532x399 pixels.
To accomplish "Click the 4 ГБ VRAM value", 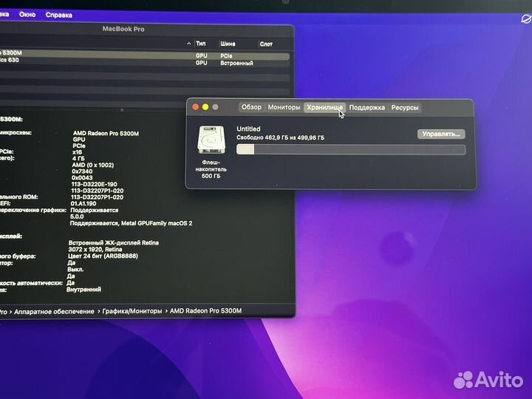I will click(78, 158).
